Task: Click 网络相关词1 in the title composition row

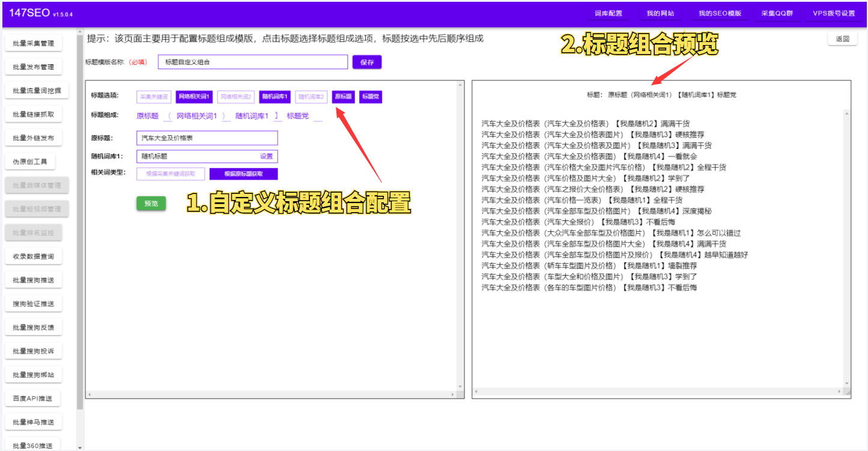Action: [196, 116]
